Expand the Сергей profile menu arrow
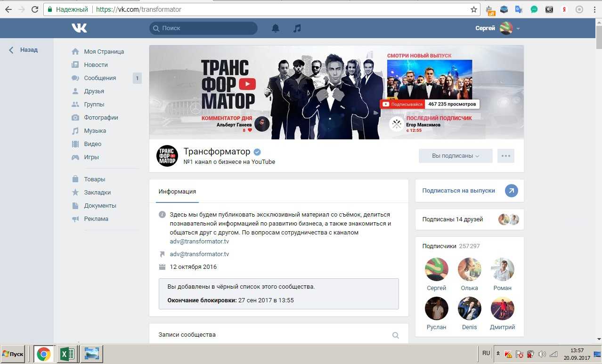The height and width of the screenshot is (364, 602). point(518,29)
